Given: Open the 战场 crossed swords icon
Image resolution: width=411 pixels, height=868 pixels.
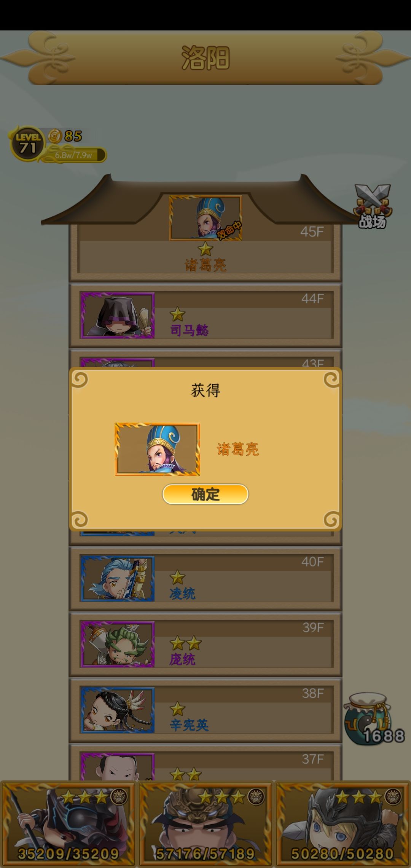Looking at the screenshot, I should click(x=372, y=207).
